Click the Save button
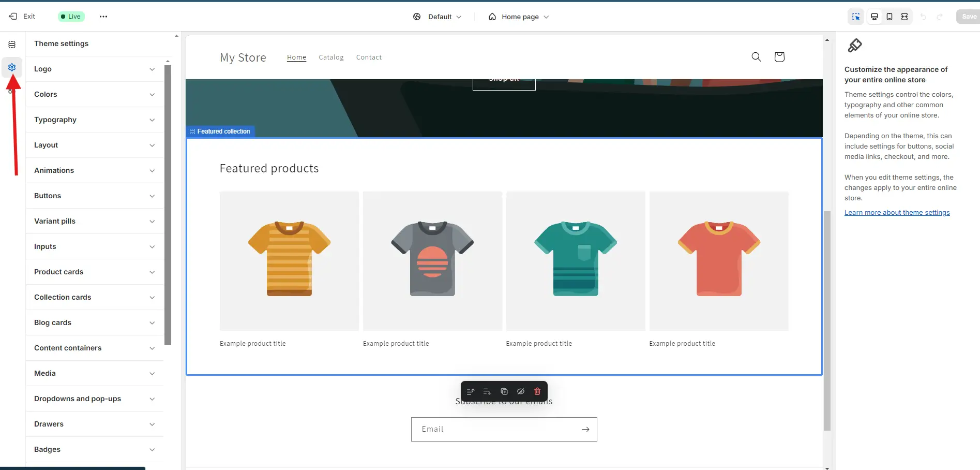The height and width of the screenshot is (470, 980). (x=969, y=17)
